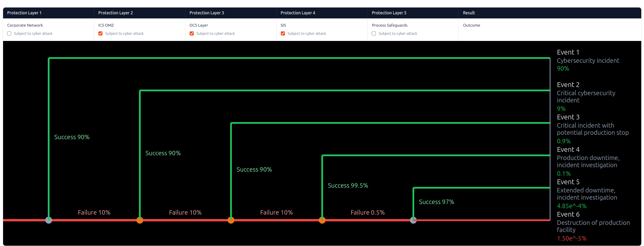Click the gray node at Process Safeguards branch
The height and width of the screenshot is (246, 644).
point(413,220)
